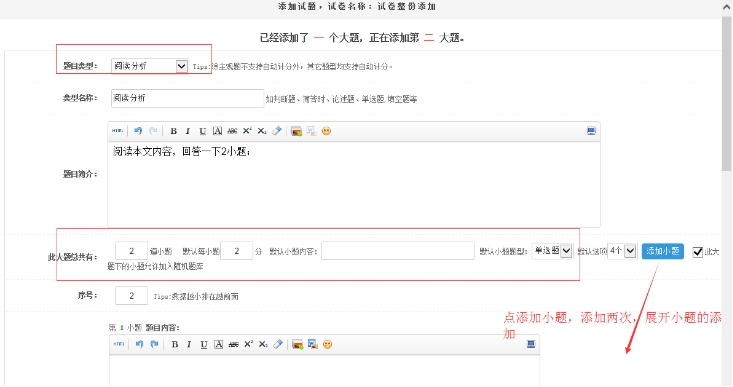The image size is (733, 387).
Task: Toggle underline in the 第1小题 editor
Action: pos(204,344)
